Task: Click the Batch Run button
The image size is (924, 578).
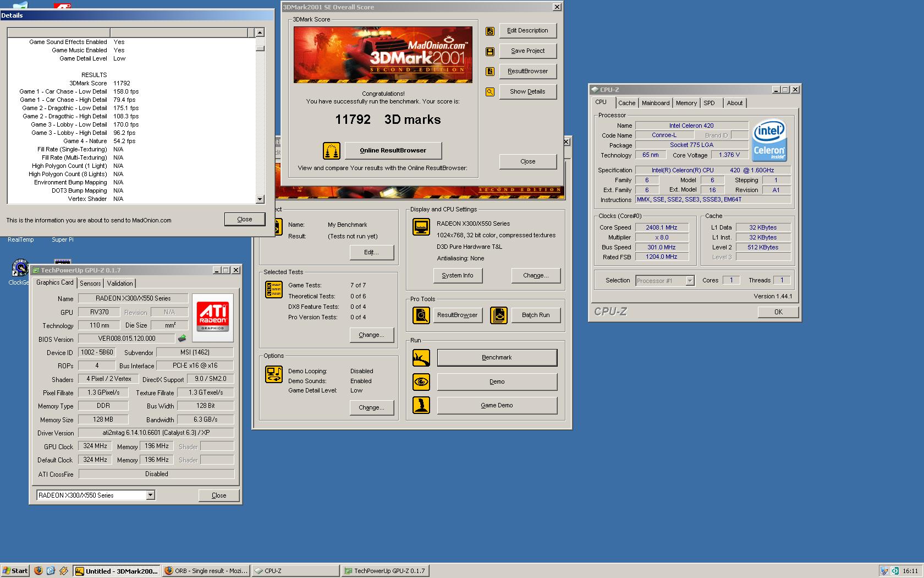Action: (x=536, y=315)
